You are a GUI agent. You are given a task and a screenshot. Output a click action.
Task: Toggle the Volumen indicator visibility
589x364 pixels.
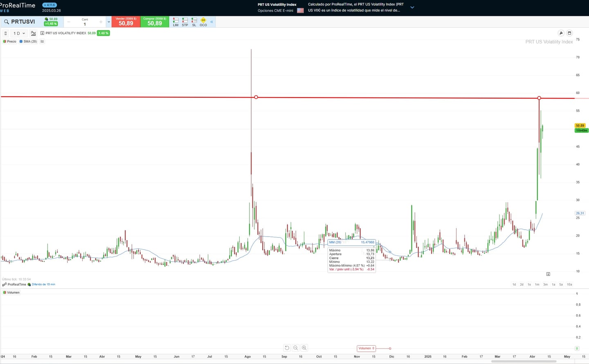(11, 293)
